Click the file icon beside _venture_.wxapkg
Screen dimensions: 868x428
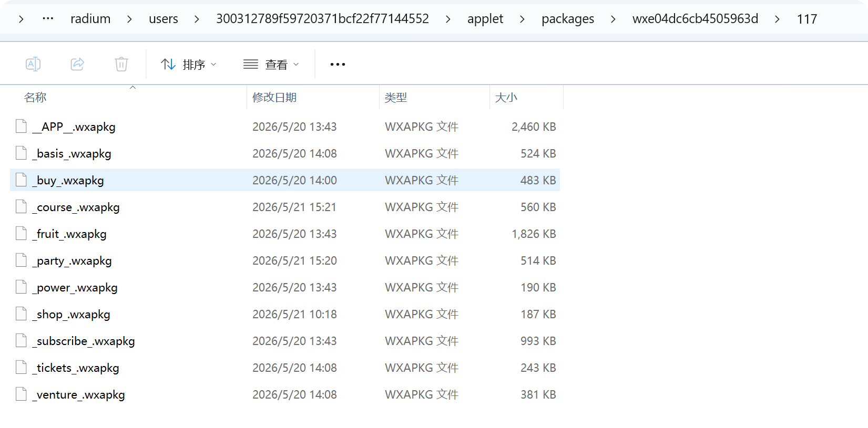(21, 394)
